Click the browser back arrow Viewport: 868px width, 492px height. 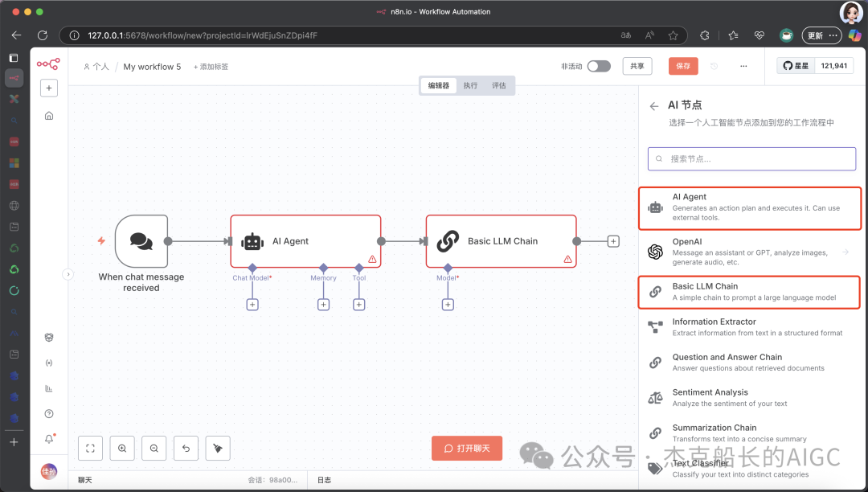point(16,35)
